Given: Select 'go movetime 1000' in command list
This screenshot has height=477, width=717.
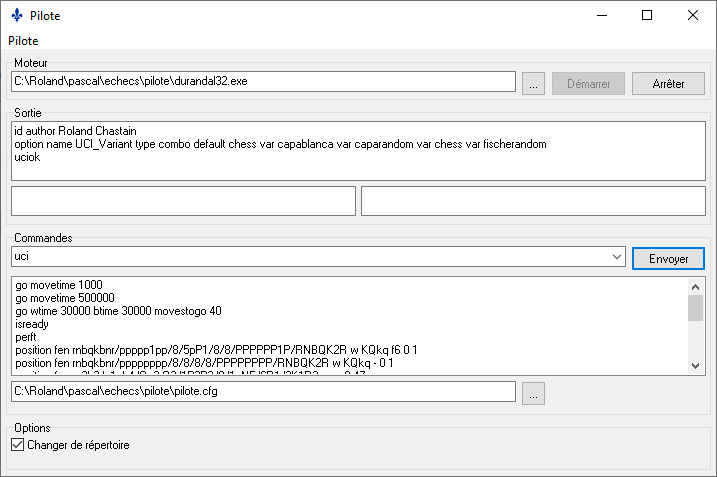Looking at the screenshot, I should (59, 285).
